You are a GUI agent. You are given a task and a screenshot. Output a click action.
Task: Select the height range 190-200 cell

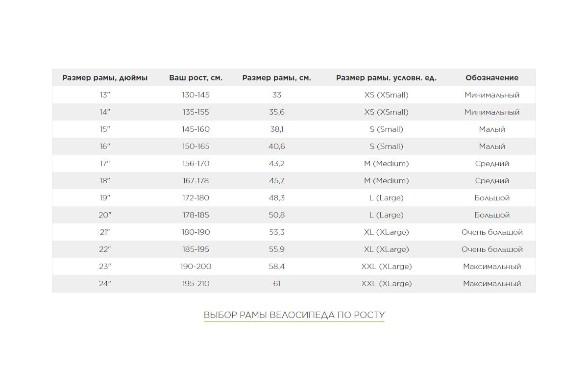coord(196,267)
